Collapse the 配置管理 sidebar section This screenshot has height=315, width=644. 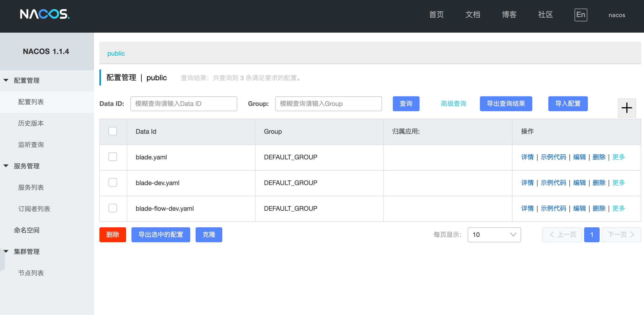click(x=6, y=80)
